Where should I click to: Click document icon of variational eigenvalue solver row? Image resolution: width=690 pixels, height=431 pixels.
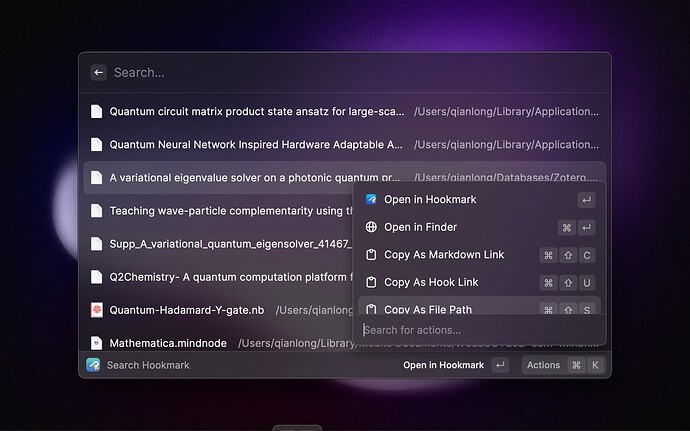[96, 177]
